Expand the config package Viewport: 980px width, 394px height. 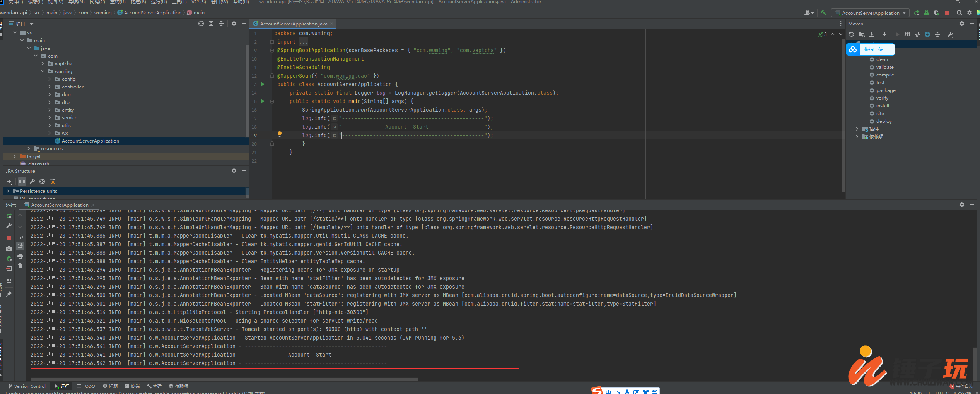point(50,79)
